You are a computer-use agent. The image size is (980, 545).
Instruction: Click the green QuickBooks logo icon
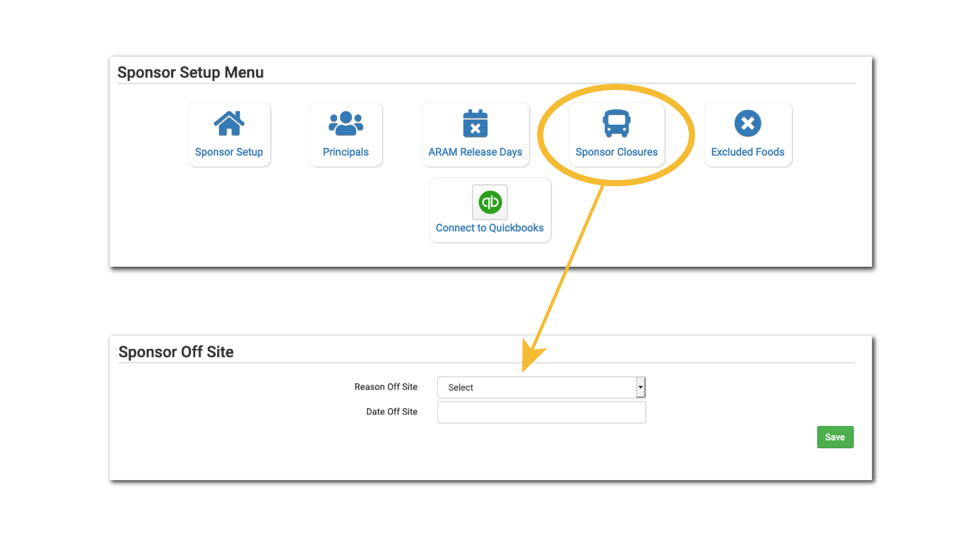pos(490,202)
